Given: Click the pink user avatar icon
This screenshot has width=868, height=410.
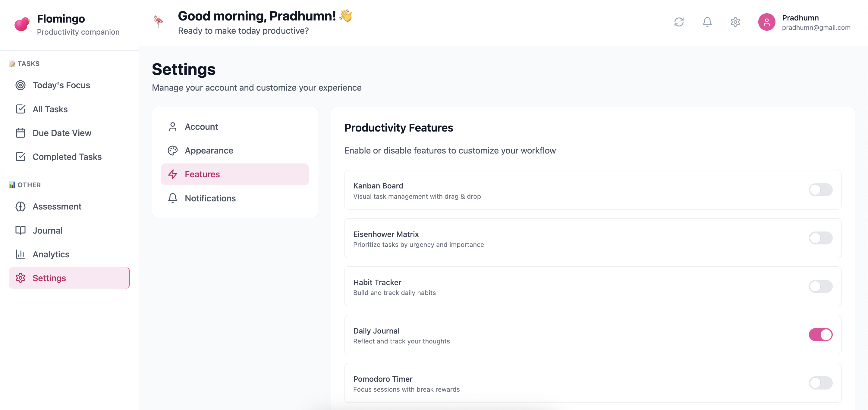Looking at the screenshot, I should (766, 22).
